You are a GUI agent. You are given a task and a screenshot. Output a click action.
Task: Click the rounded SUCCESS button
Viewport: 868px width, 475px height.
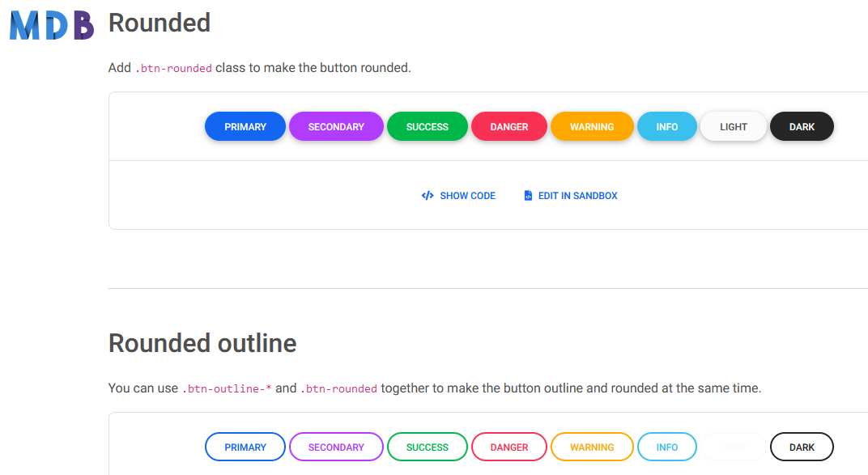click(427, 126)
